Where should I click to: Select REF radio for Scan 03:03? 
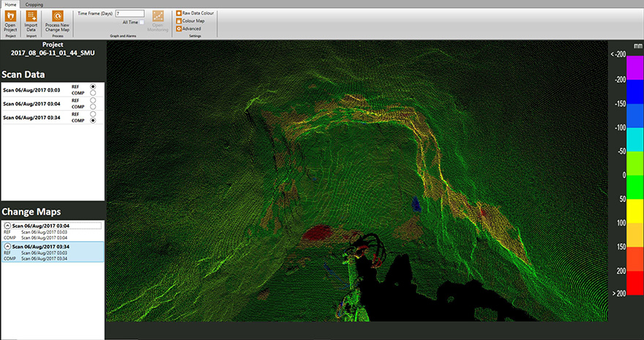point(93,86)
